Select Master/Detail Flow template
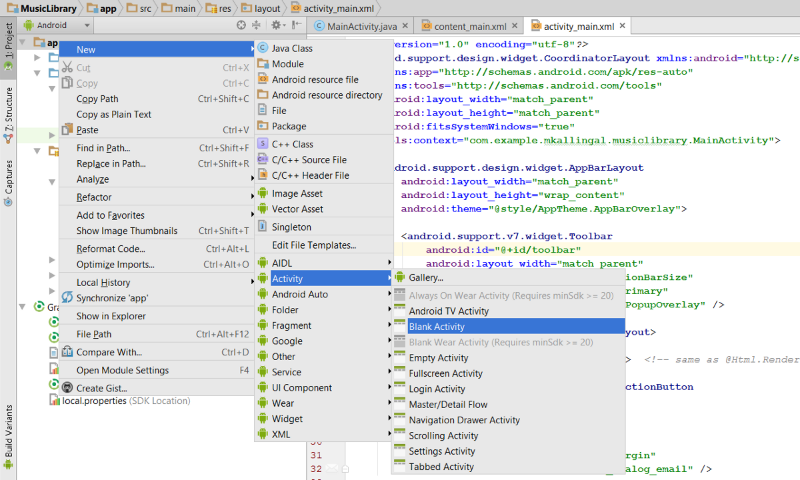Viewport: 800px width, 480px height. click(509, 405)
